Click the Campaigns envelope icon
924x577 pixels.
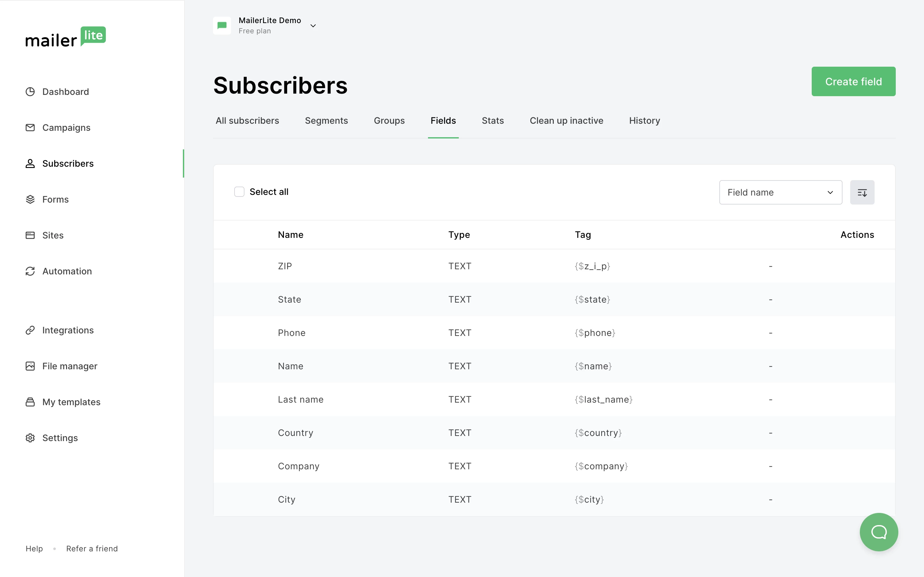[x=30, y=128]
